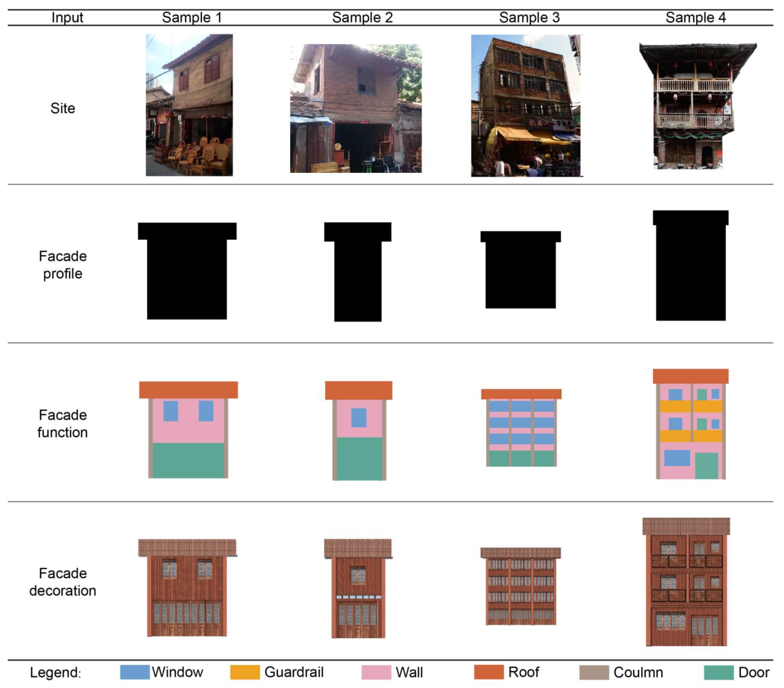
Task: Click Sample 2 facade function diagram
Action: (x=358, y=430)
